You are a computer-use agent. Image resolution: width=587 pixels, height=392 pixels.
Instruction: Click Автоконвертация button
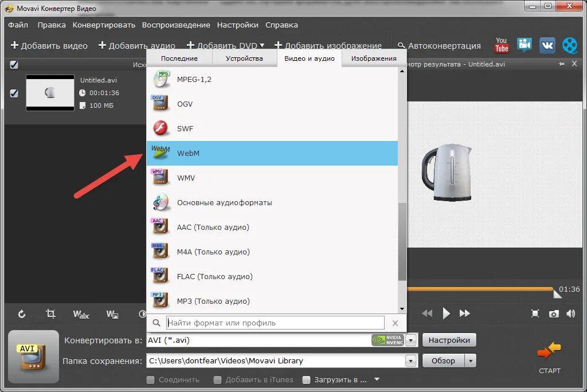click(x=439, y=46)
